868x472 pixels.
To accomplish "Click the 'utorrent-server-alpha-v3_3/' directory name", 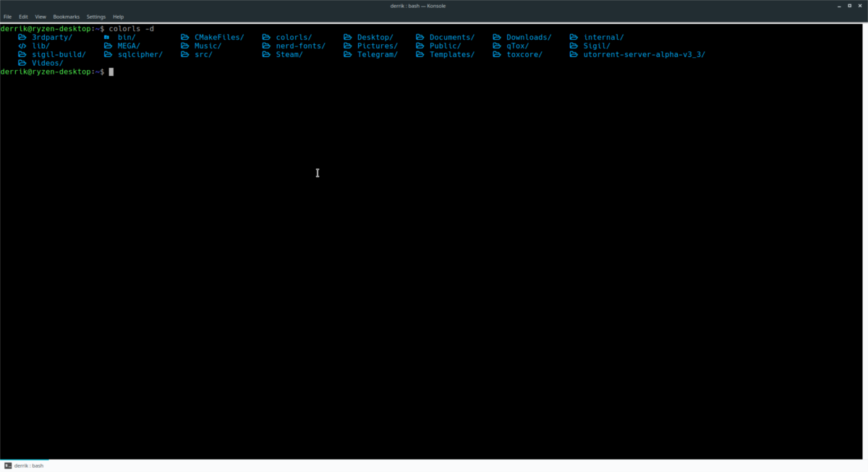I will click(x=644, y=55).
